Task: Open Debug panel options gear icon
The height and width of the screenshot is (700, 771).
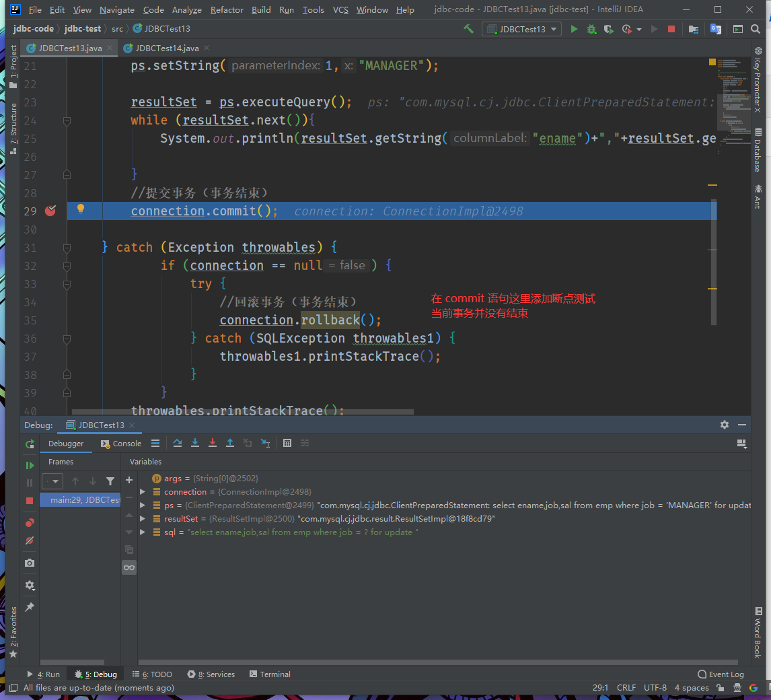Action: (725, 425)
